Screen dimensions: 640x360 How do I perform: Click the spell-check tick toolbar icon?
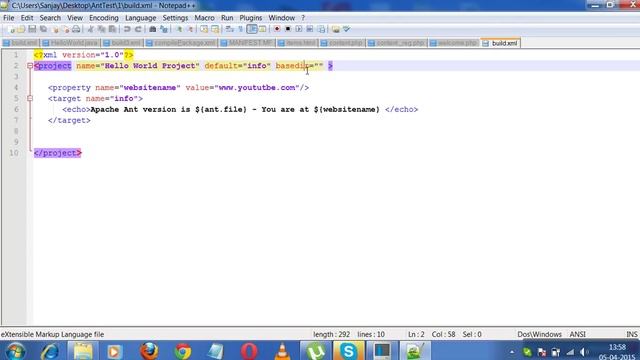[x=347, y=29]
